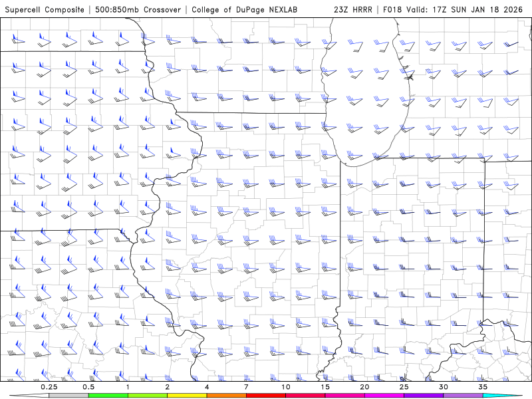Viewport: 532px width, 399px height.
Task: Pick the orange color bar segment
Action: point(226,396)
